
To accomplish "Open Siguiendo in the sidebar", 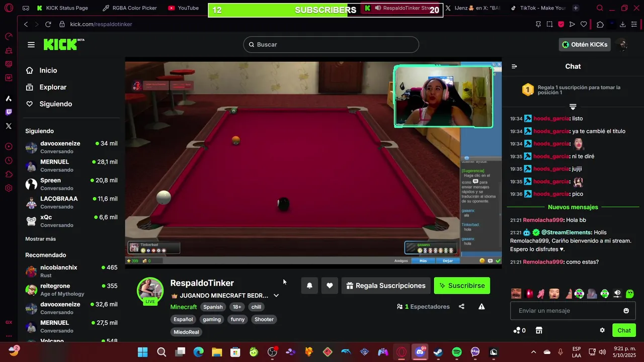I will pos(55,104).
